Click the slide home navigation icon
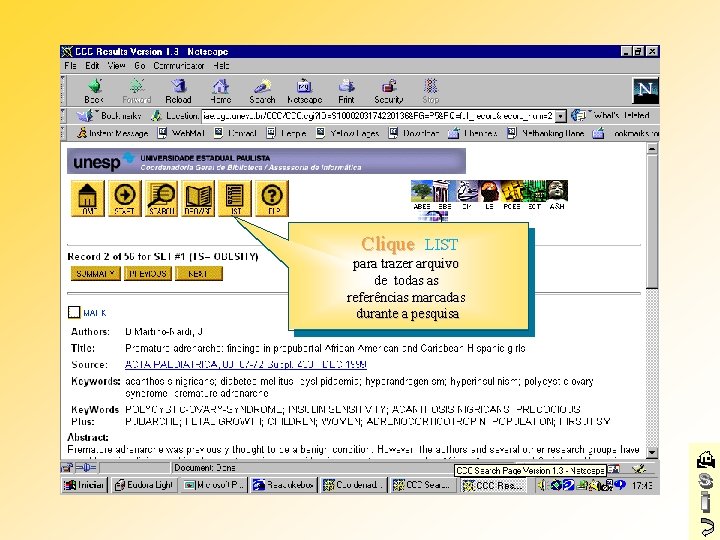This screenshot has height=540, width=720. 705,459
